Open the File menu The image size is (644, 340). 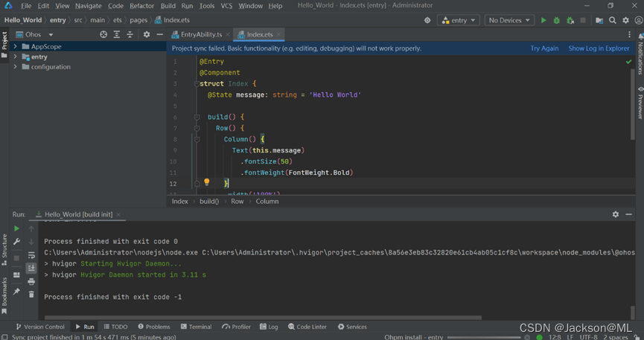pos(26,6)
